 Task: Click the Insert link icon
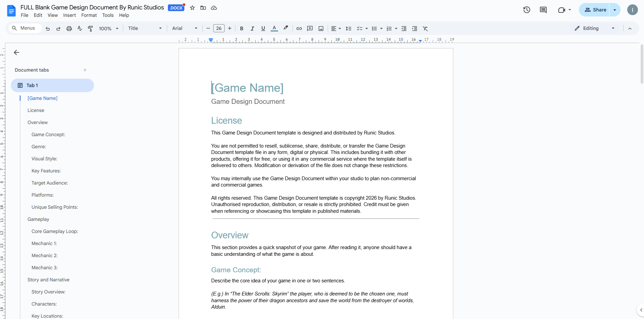pyautogui.click(x=299, y=29)
